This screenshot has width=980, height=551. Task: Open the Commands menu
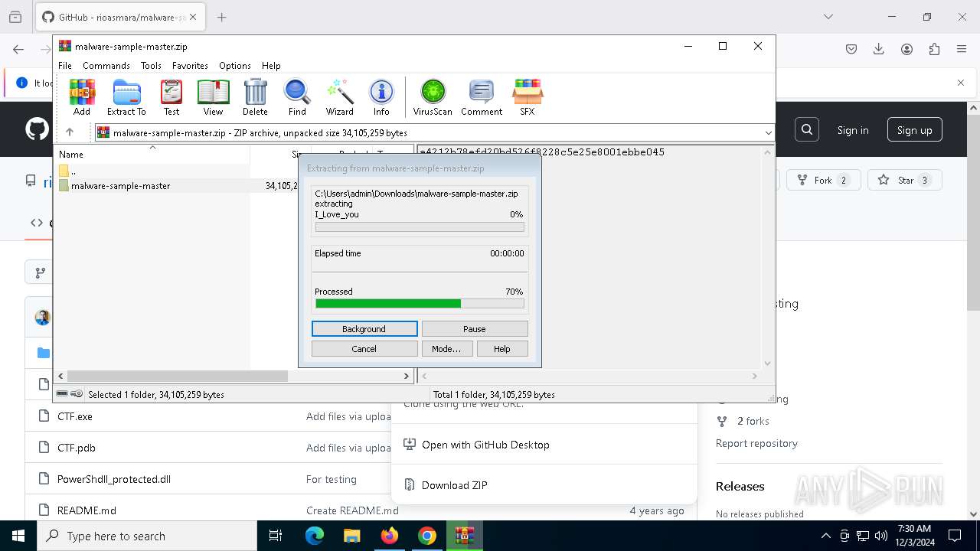pyautogui.click(x=106, y=66)
